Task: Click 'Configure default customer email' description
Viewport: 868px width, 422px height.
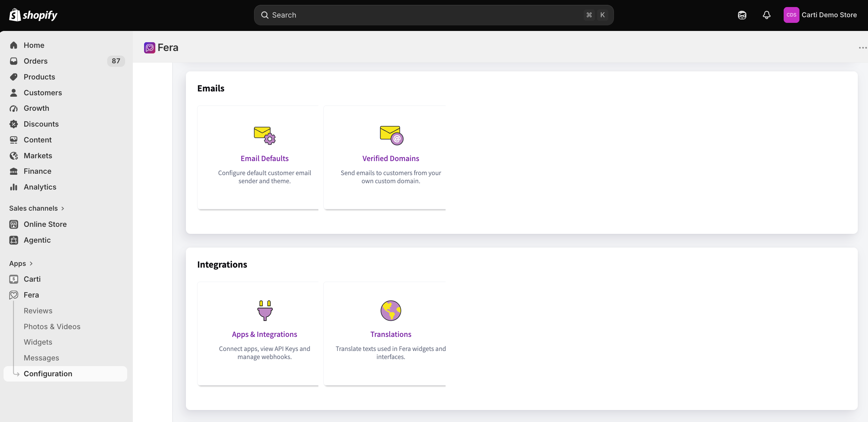Action: pyautogui.click(x=265, y=177)
